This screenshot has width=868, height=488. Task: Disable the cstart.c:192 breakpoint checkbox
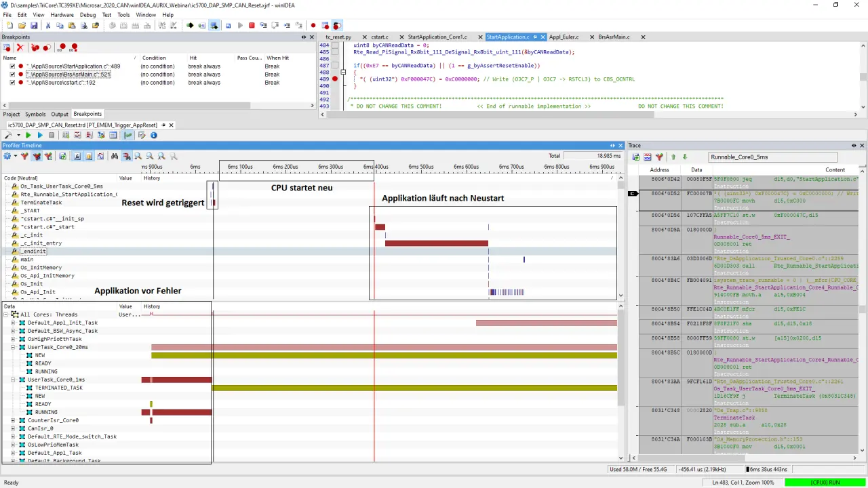tap(12, 83)
